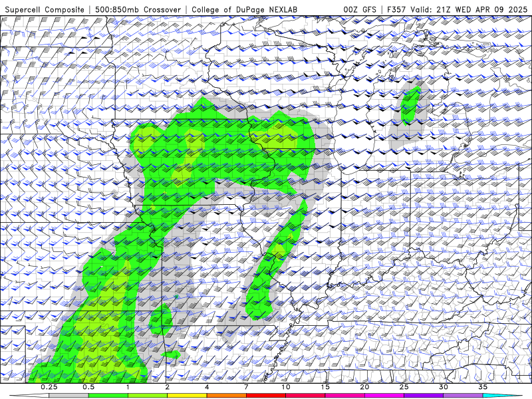Viewport: 532px width, 399px height.
Task: Click the "00Z GFS" model run label
Action: (360, 9)
